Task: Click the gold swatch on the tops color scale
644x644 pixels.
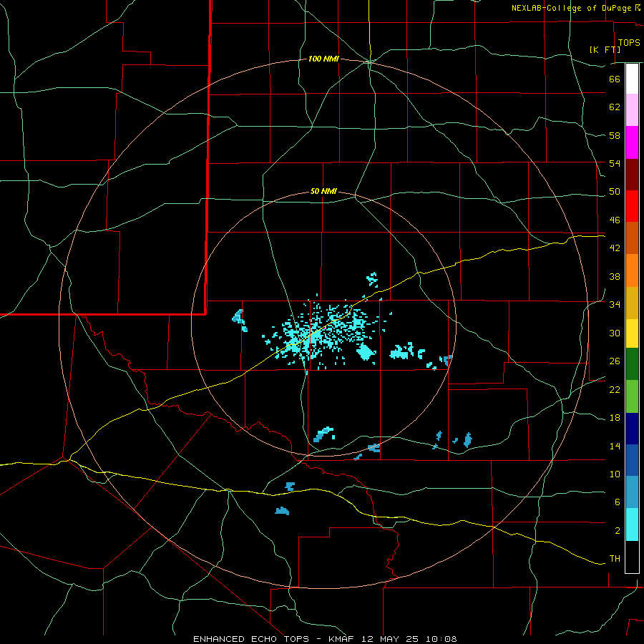Action: click(x=632, y=303)
